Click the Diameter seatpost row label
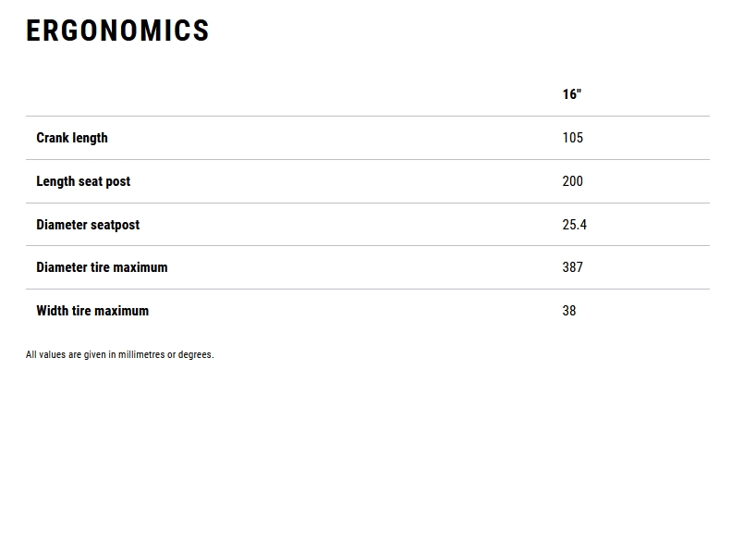 88,225
